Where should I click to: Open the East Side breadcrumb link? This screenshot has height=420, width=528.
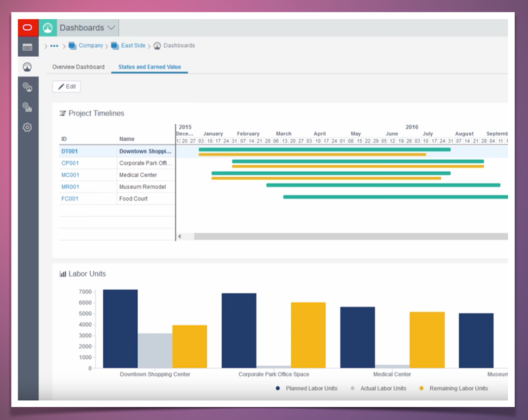pyautogui.click(x=133, y=46)
